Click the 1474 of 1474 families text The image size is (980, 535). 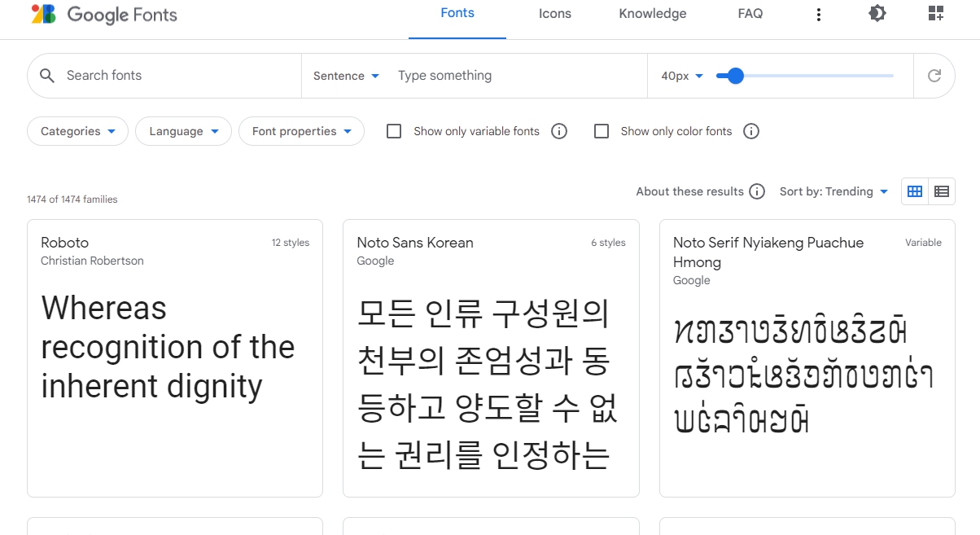(x=72, y=200)
